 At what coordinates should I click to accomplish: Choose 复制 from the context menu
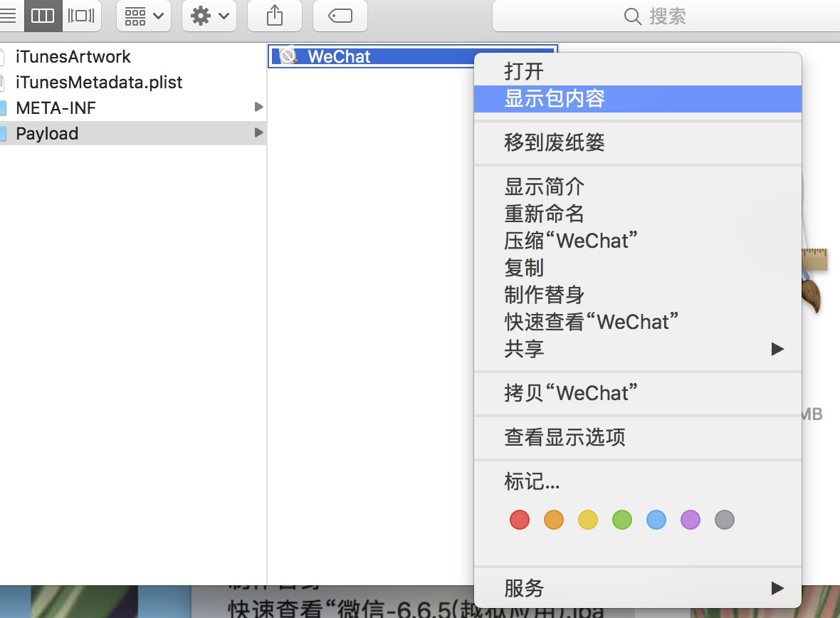pos(638,268)
